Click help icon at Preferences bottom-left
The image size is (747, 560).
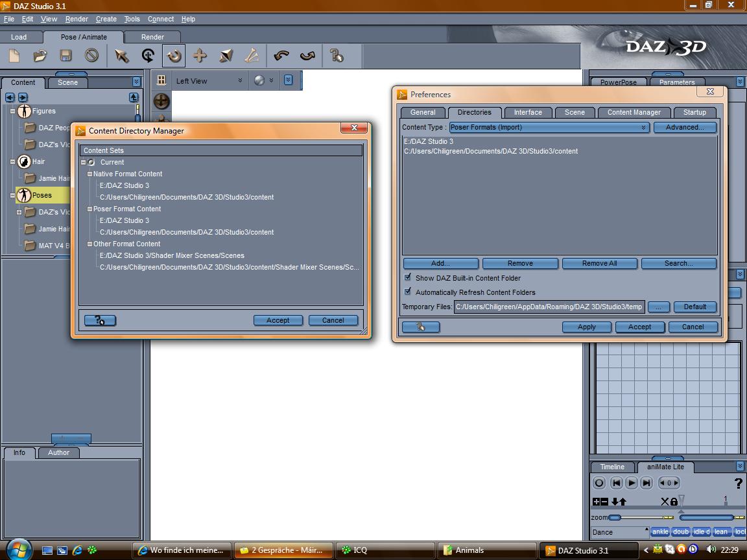tap(421, 327)
